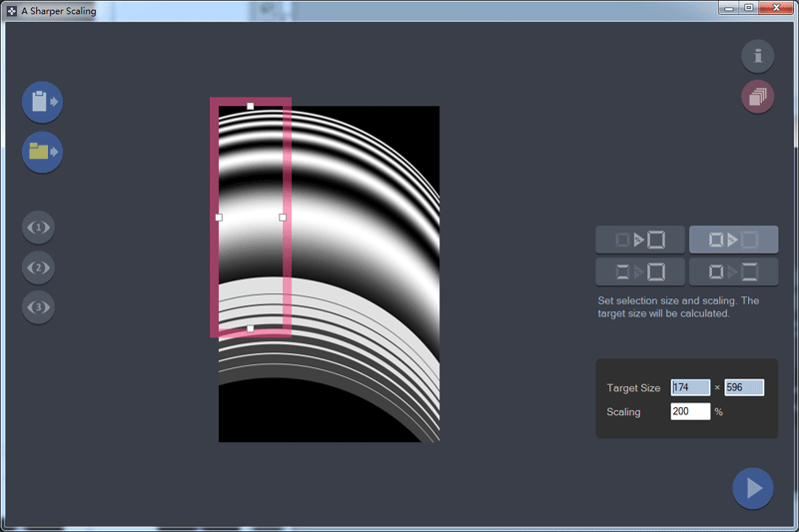Toggle preview view 1 eye button
The height and width of the screenshot is (532, 799).
(38, 227)
